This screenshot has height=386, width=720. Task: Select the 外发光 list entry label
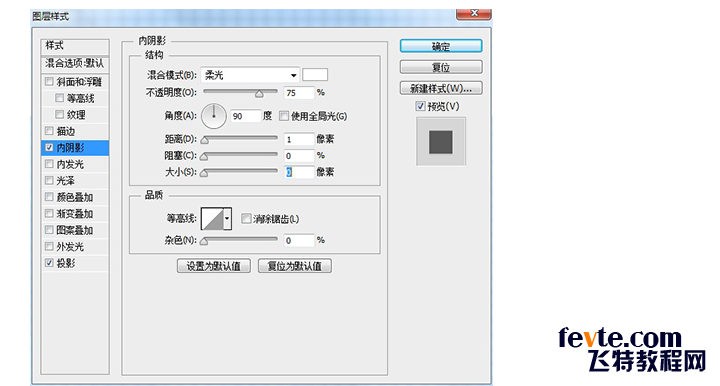(x=70, y=247)
